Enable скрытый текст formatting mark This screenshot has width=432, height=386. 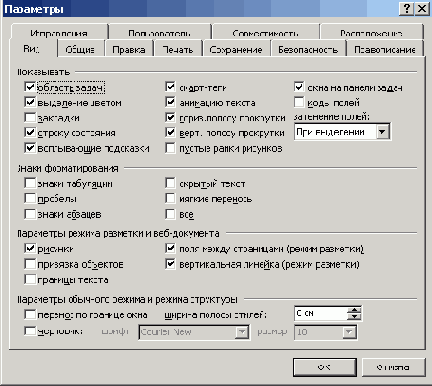[x=170, y=183]
